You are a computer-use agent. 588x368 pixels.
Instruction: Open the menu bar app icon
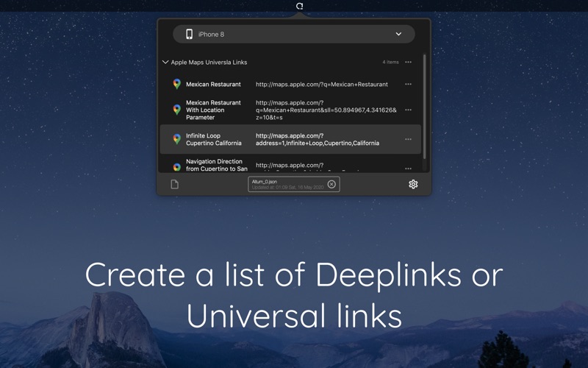[x=299, y=6]
